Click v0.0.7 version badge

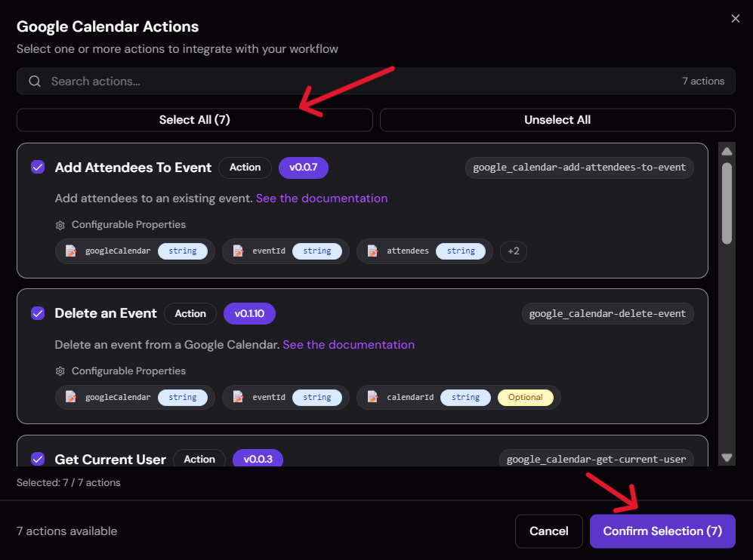pos(304,168)
